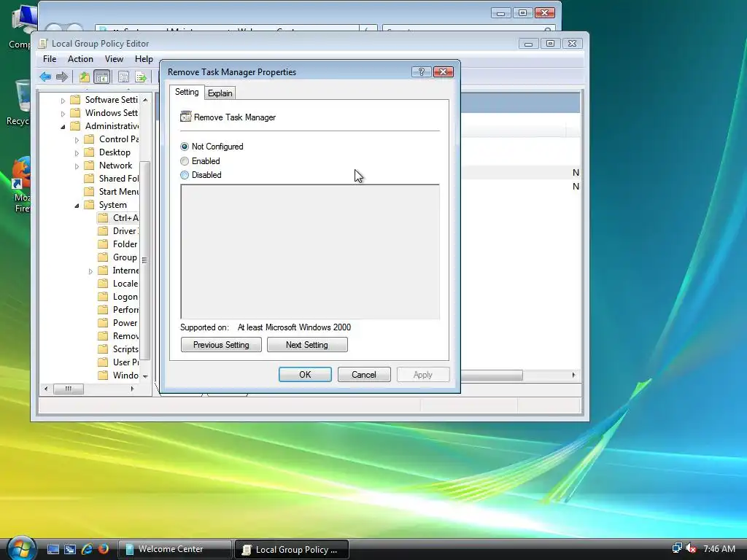Click tree pane scroll down arrow
Viewport: 747px width, 560px height.
145,376
